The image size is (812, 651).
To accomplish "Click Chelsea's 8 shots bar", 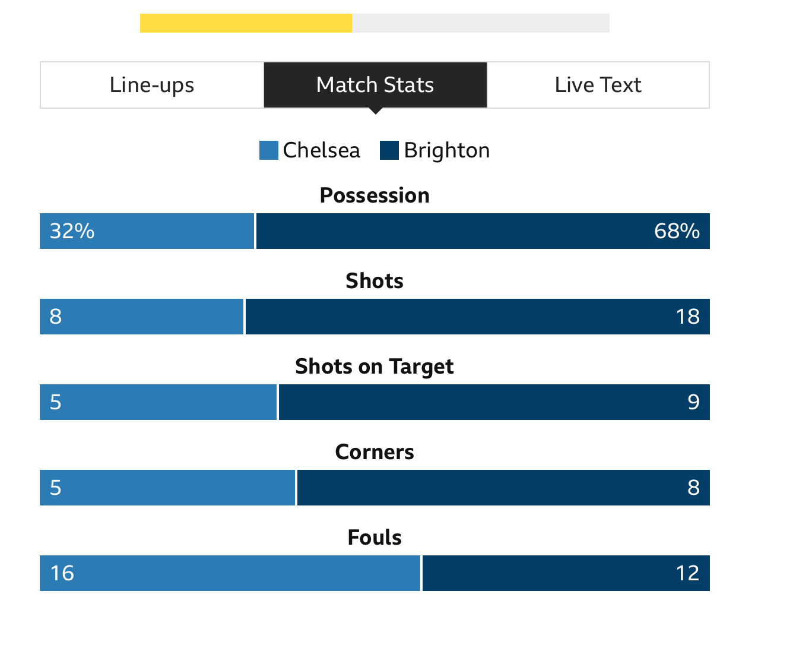I will tap(142, 317).
